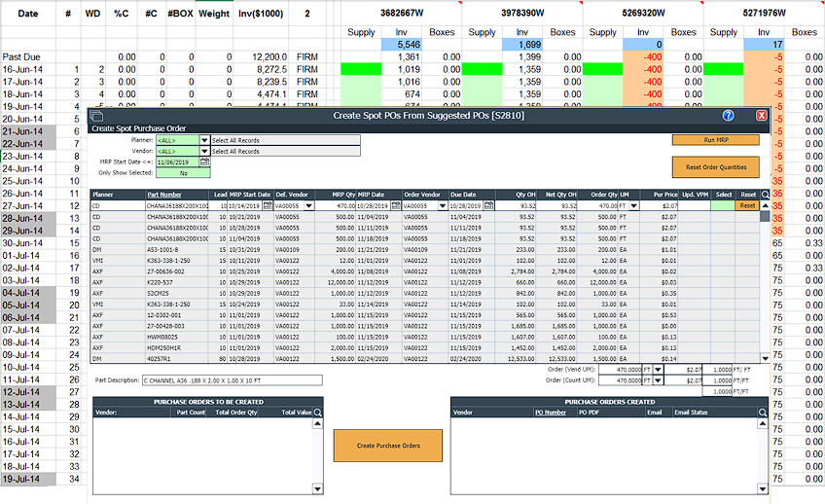Open the help icon in dialog title bar
Viewport: 825px width, 504px height.
point(729,115)
